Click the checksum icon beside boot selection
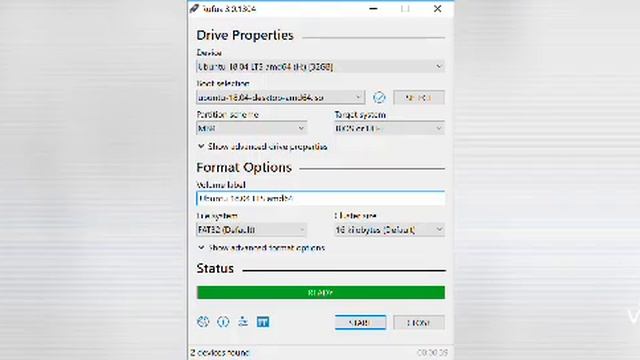 click(379, 98)
